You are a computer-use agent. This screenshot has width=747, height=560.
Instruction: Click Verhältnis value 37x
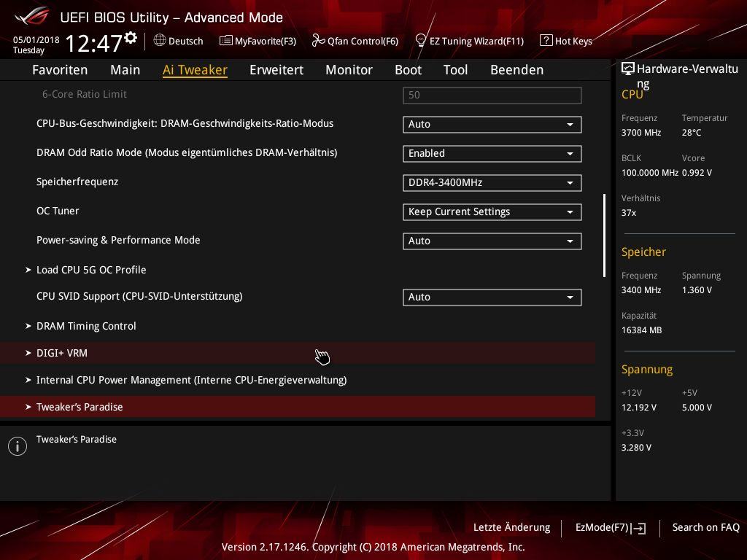tap(629, 213)
